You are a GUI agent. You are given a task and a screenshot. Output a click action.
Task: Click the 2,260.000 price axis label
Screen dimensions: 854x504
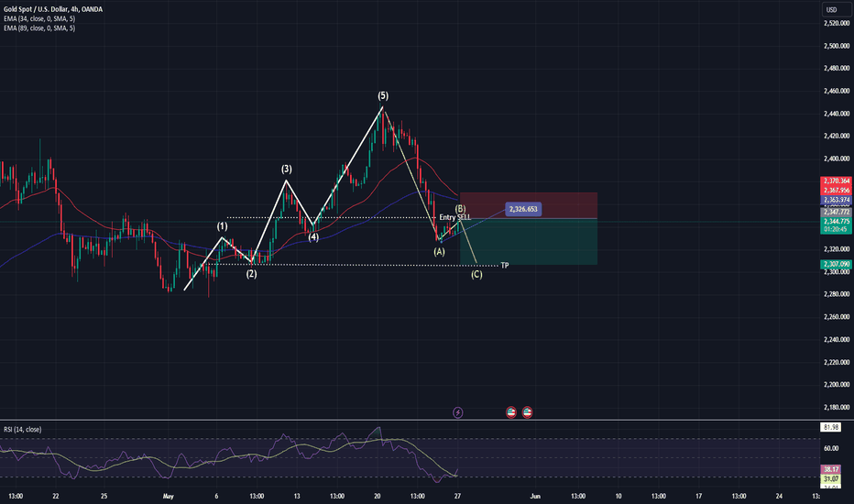(x=837, y=316)
